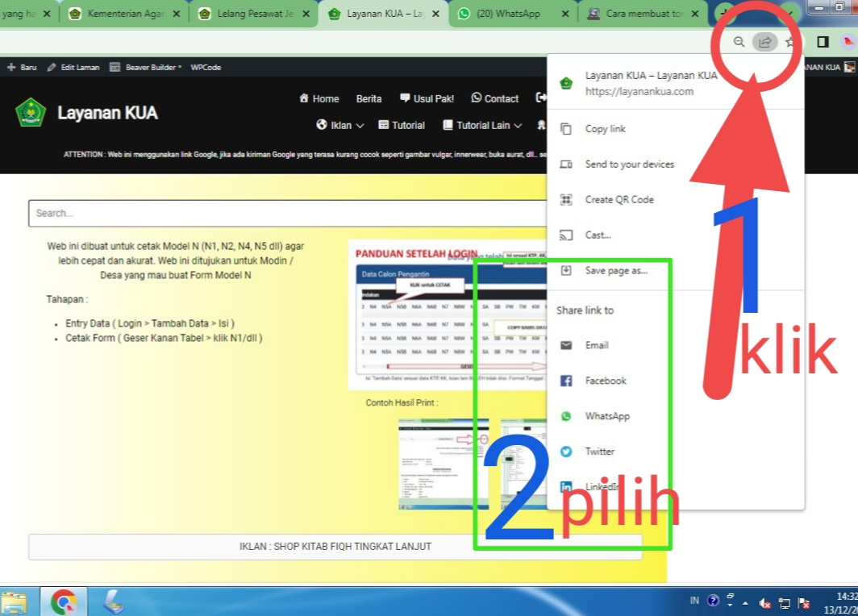Go to Home in site navigation
The image size is (858, 616).
(319, 98)
